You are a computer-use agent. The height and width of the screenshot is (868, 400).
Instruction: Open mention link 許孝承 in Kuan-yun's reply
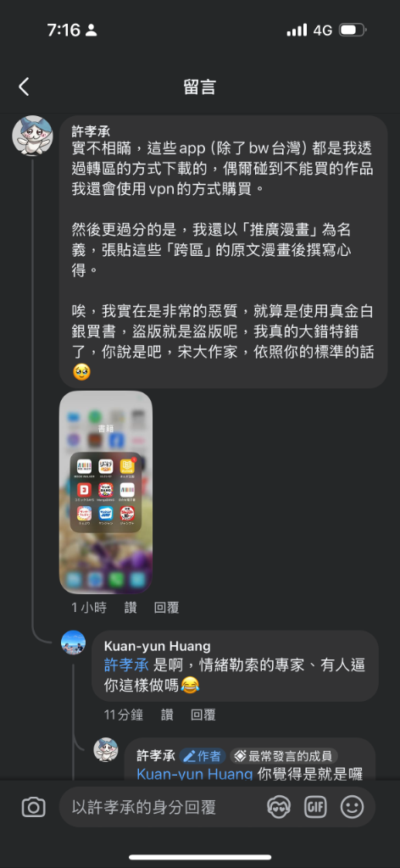(x=126, y=665)
